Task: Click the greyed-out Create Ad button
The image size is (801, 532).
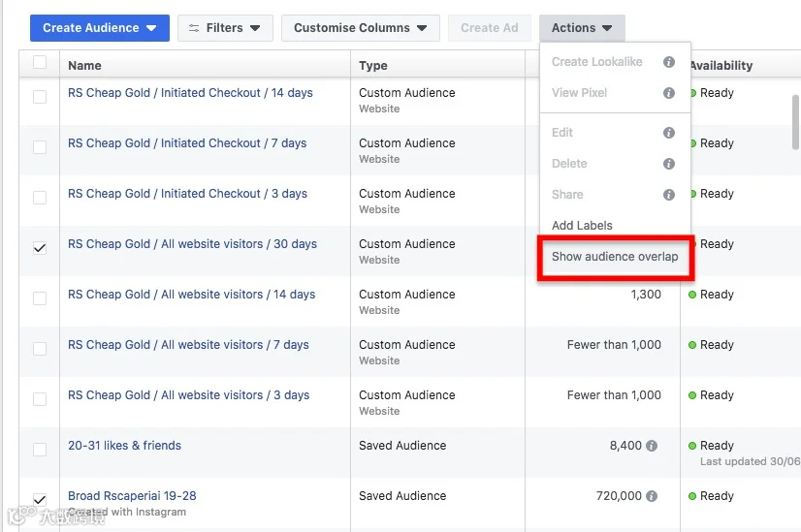Action: (490, 27)
